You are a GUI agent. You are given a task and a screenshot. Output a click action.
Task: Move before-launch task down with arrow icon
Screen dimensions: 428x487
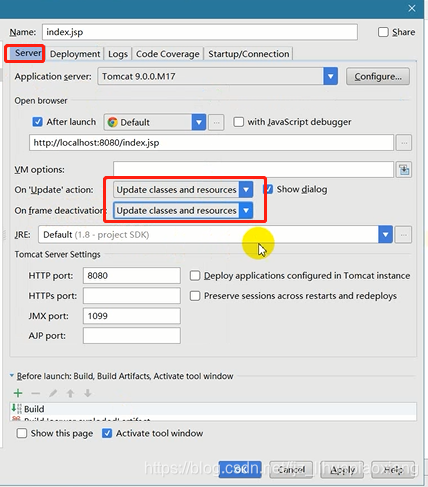pyautogui.click(x=88, y=393)
